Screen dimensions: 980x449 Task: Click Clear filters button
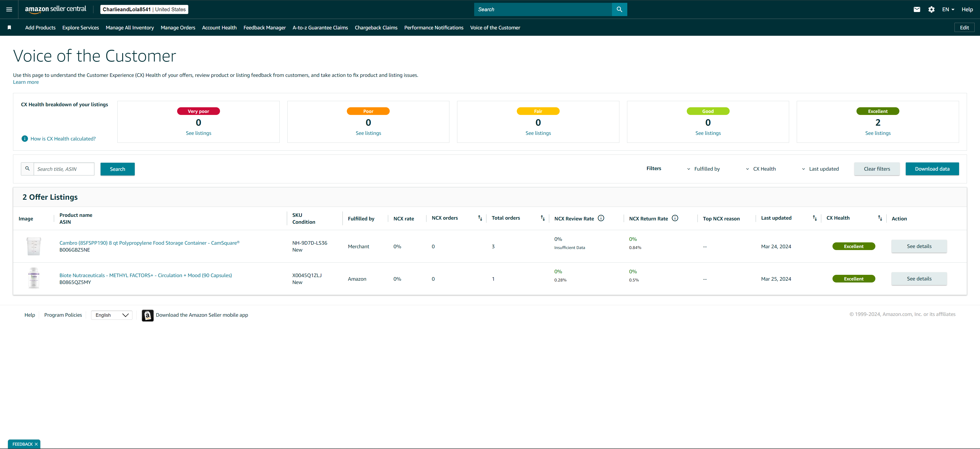tap(877, 169)
